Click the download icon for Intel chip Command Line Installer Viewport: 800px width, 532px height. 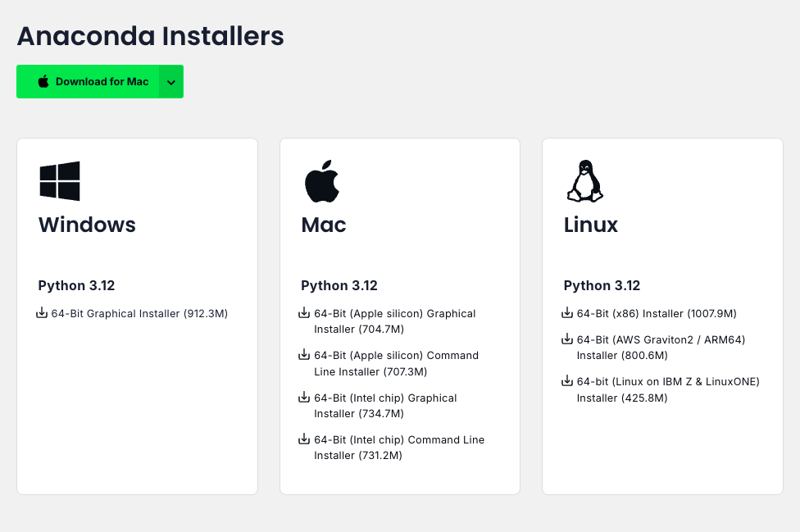(304, 441)
